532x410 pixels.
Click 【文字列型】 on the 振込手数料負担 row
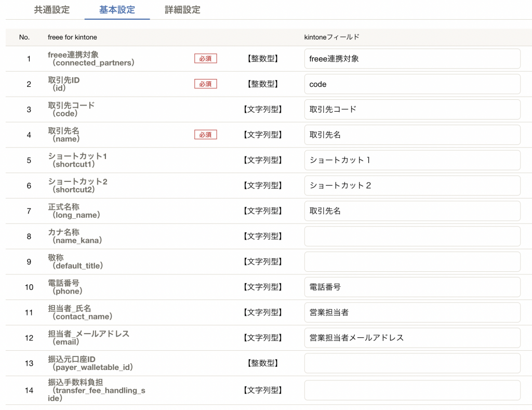[262, 390]
